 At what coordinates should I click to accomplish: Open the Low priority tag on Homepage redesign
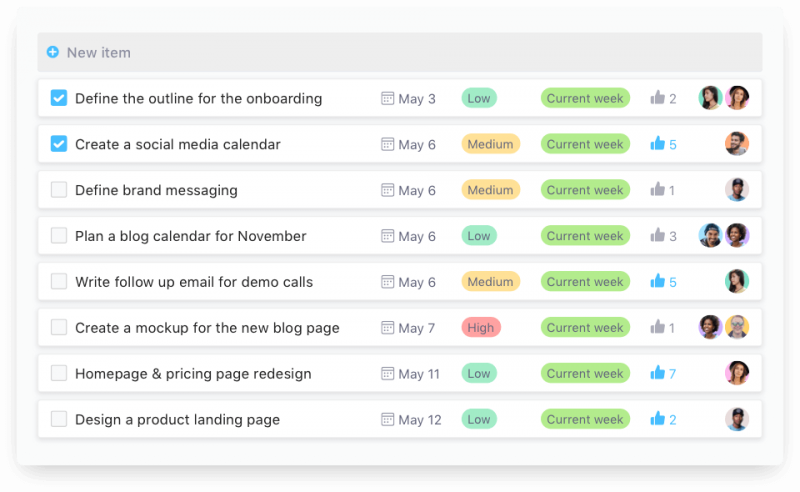(479, 373)
